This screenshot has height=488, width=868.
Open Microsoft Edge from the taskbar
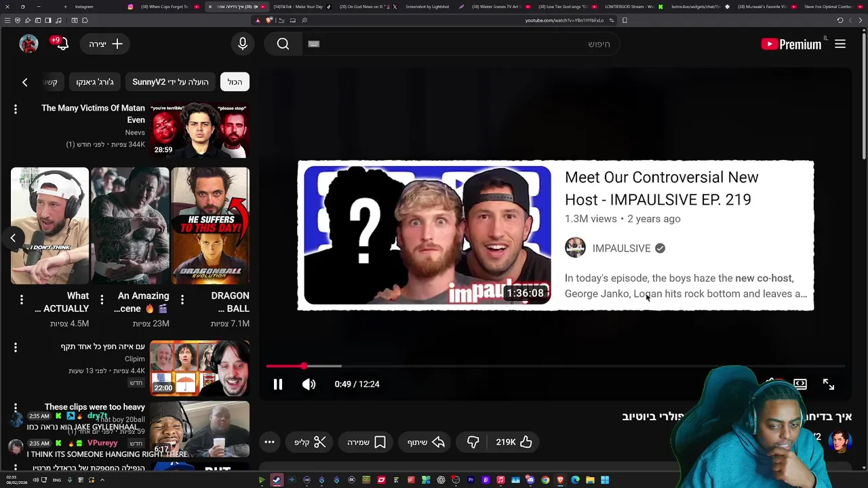(575, 480)
